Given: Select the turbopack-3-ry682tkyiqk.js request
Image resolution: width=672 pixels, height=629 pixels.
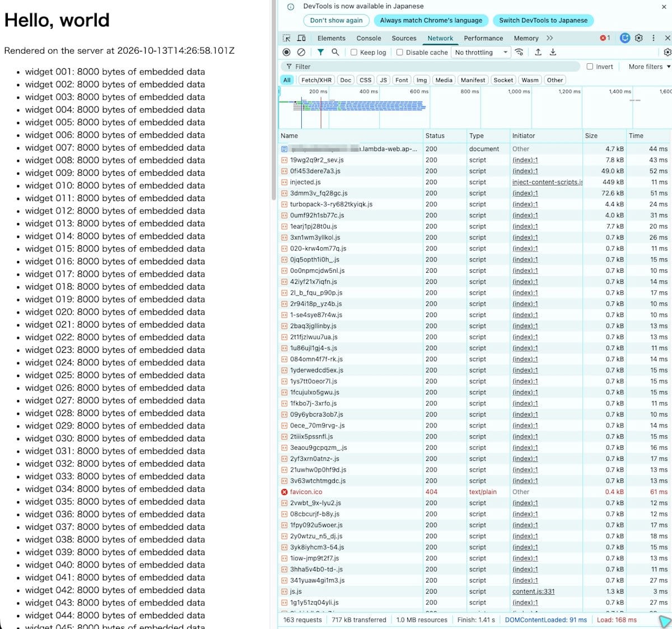Looking at the screenshot, I should pyautogui.click(x=475, y=204).
